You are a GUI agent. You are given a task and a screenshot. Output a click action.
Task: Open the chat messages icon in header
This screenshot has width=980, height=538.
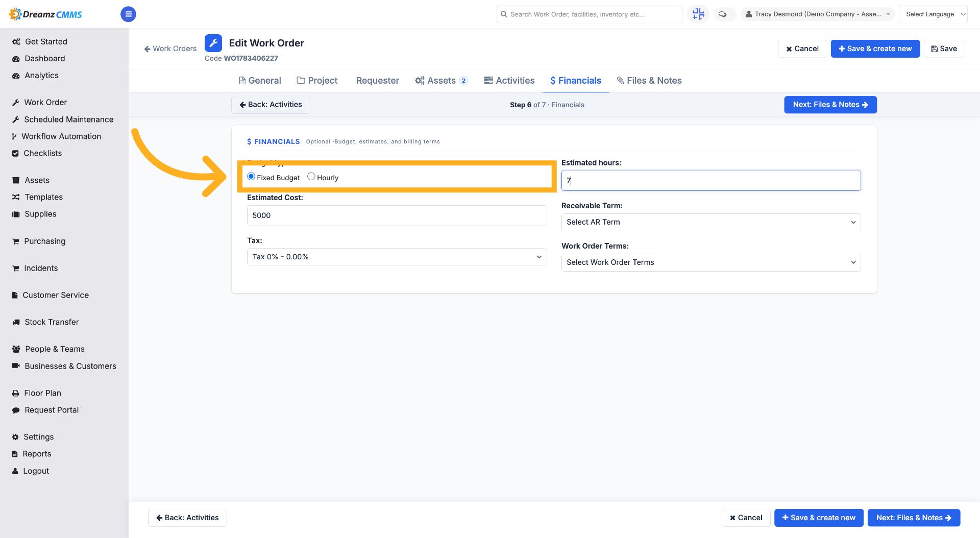coord(723,14)
